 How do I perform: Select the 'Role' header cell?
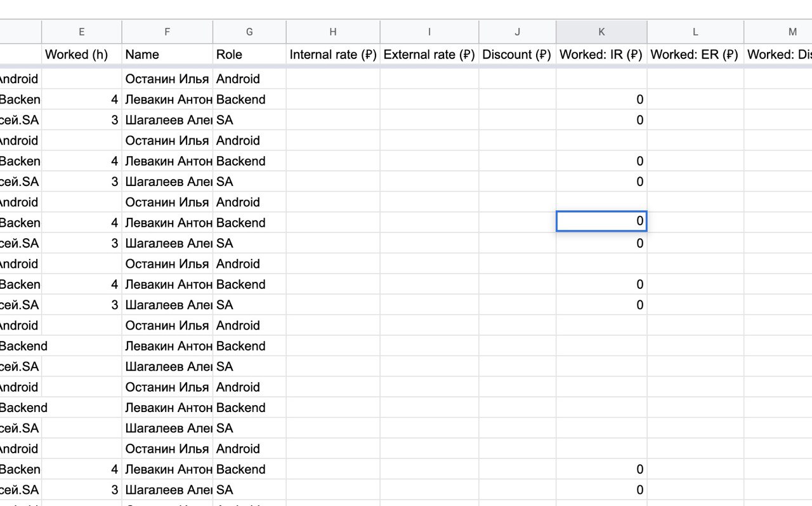[x=249, y=55]
